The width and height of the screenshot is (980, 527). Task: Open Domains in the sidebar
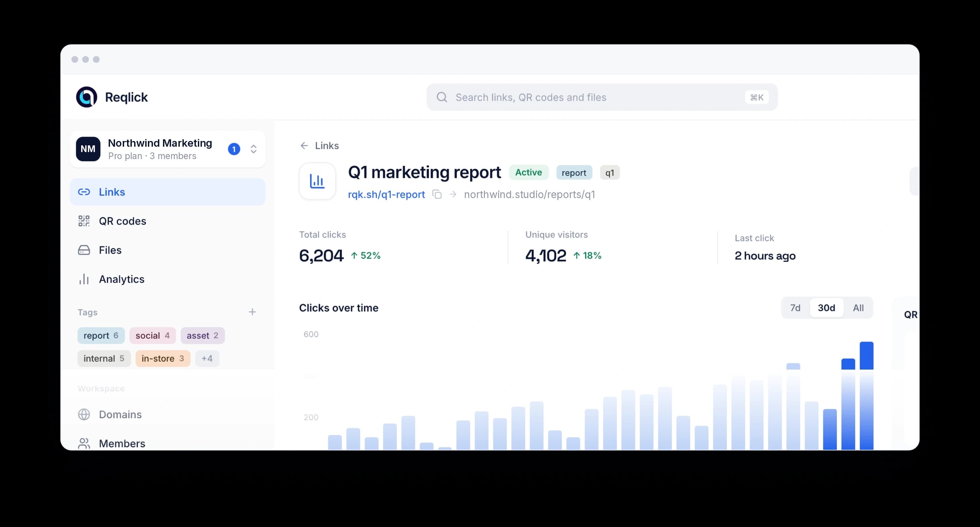click(167, 414)
